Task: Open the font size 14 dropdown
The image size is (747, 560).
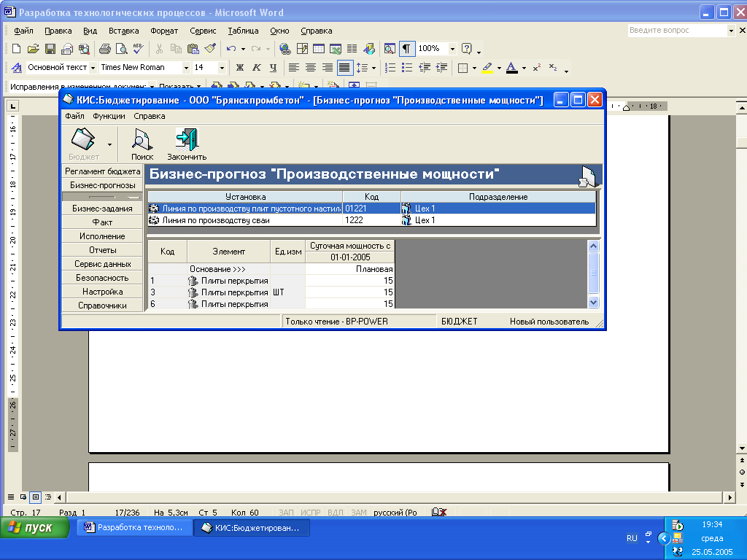Action: pos(222,68)
